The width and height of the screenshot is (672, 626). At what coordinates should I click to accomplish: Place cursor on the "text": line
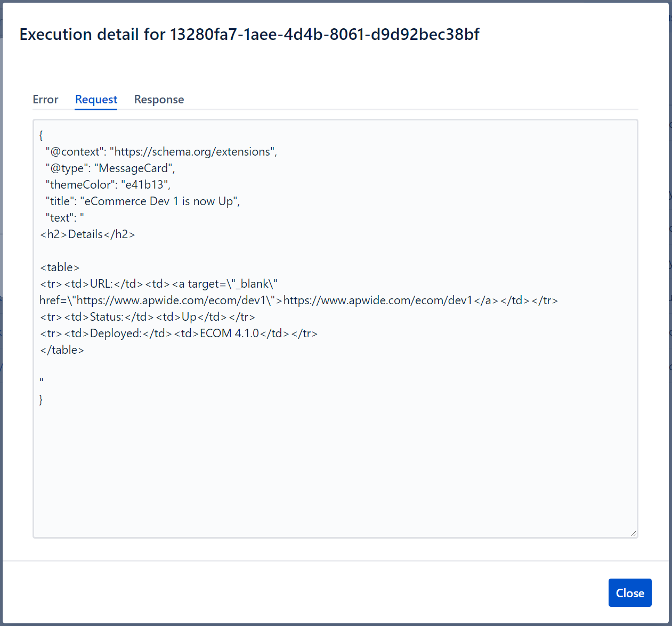(x=64, y=218)
